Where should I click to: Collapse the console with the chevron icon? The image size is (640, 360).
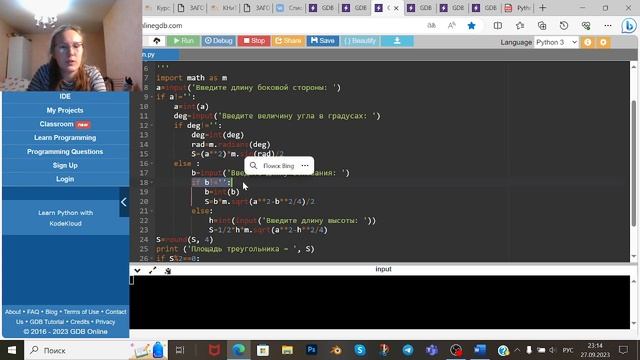click(x=137, y=270)
